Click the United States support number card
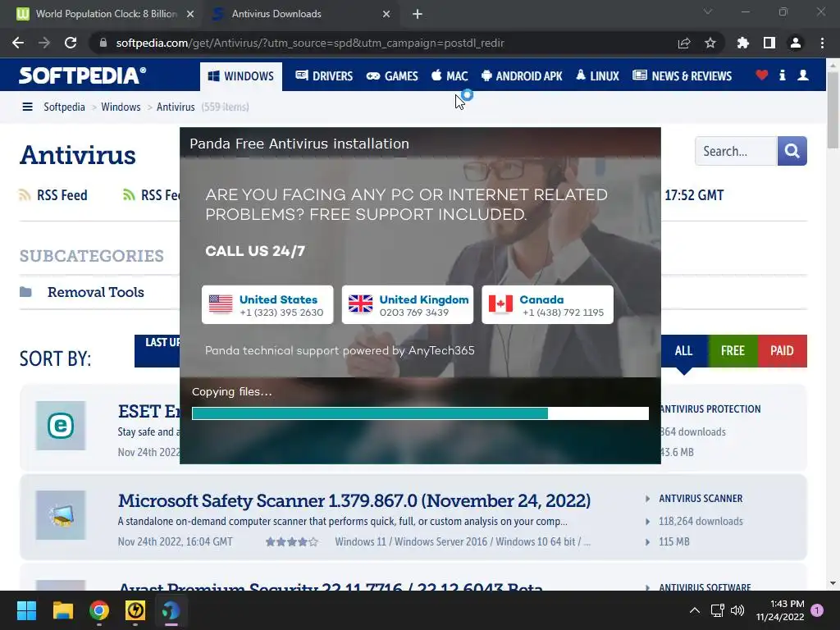 click(267, 305)
